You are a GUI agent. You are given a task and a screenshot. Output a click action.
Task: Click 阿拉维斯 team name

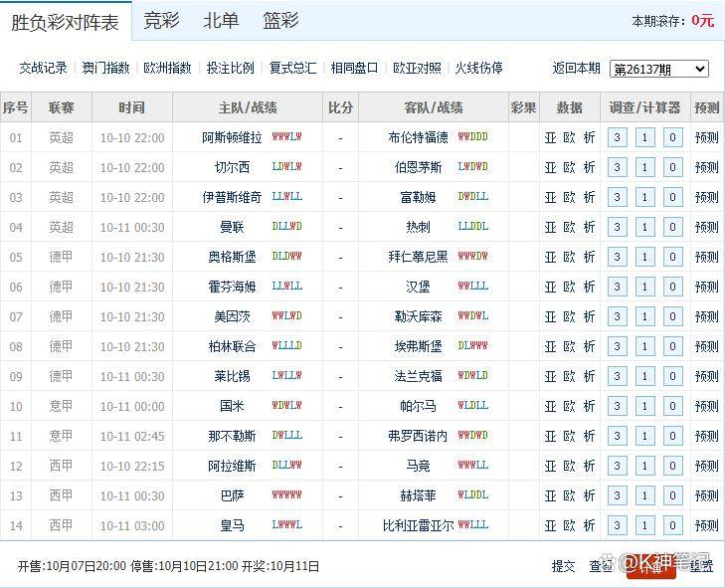tap(232, 466)
